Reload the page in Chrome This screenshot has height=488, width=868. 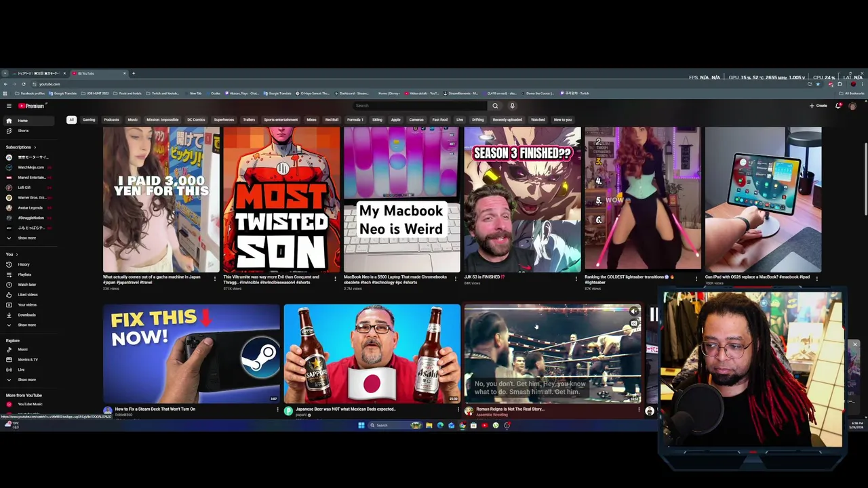[24, 84]
